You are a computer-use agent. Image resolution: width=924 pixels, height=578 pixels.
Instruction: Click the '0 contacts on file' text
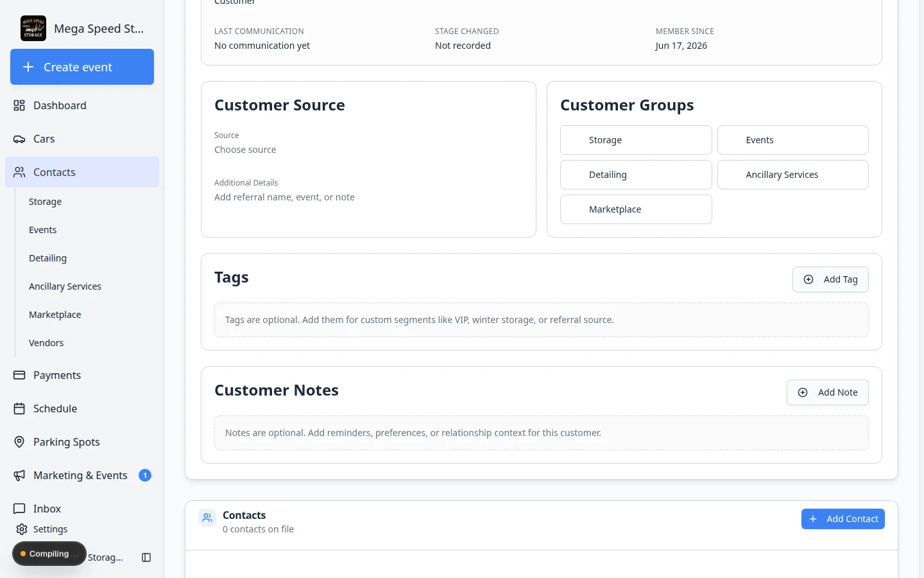[x=258, y=529]
